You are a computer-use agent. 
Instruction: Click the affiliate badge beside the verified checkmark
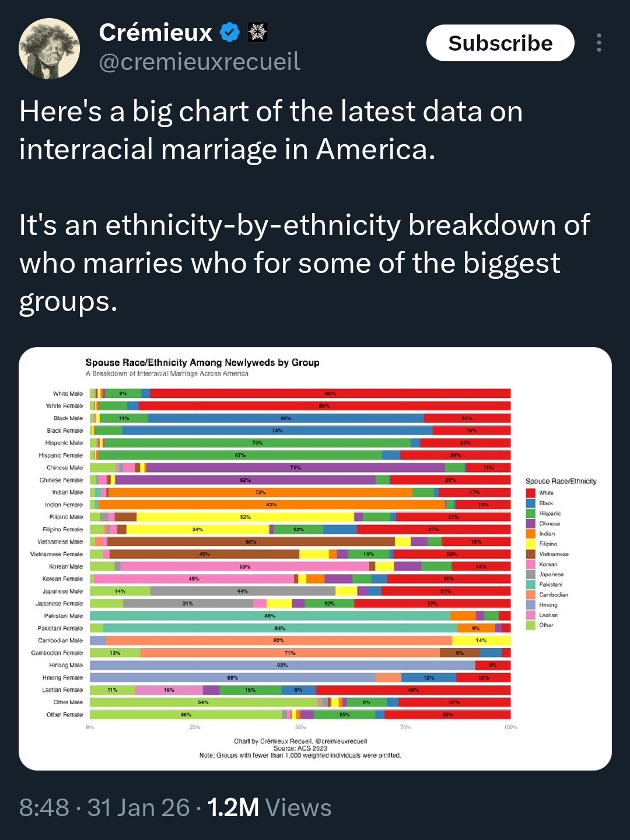click(257, 33)
